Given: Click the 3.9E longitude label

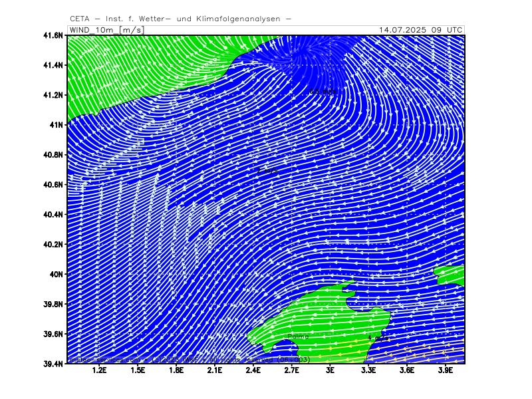Looking at the screenshot, I should pos(446,370).
